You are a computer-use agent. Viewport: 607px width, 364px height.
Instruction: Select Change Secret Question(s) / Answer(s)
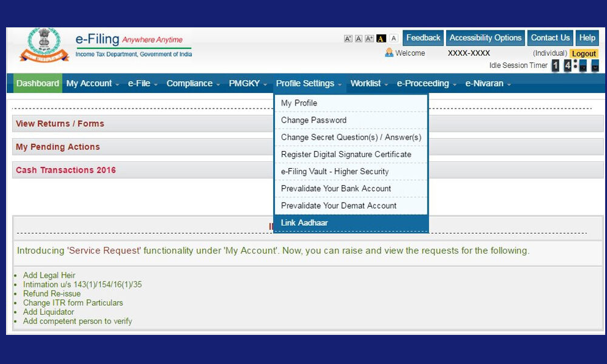point(351,137)
